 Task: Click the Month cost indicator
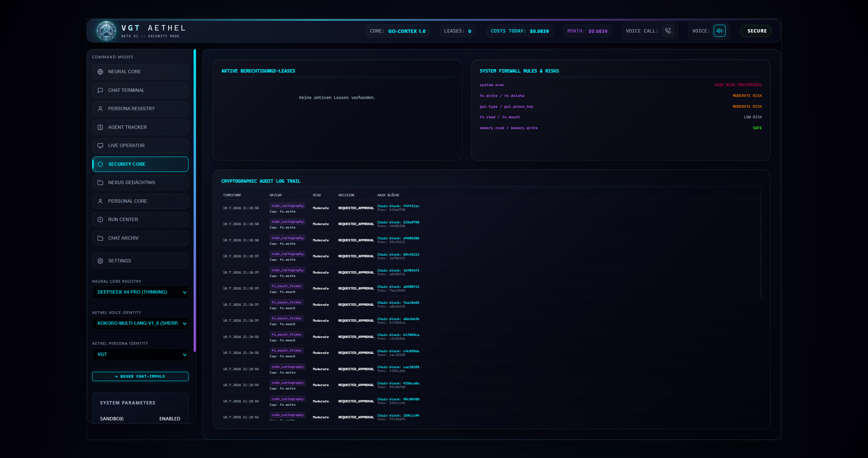tap(587, 31)
